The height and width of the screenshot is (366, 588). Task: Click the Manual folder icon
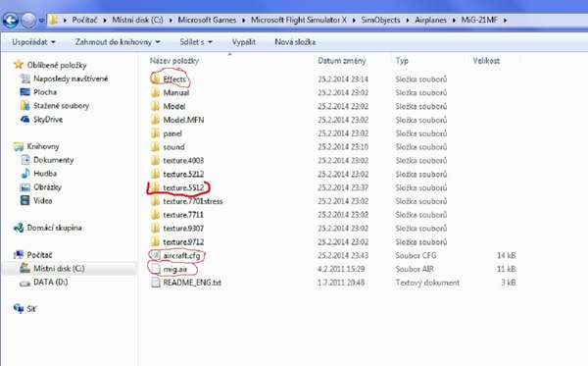[155, 92]
